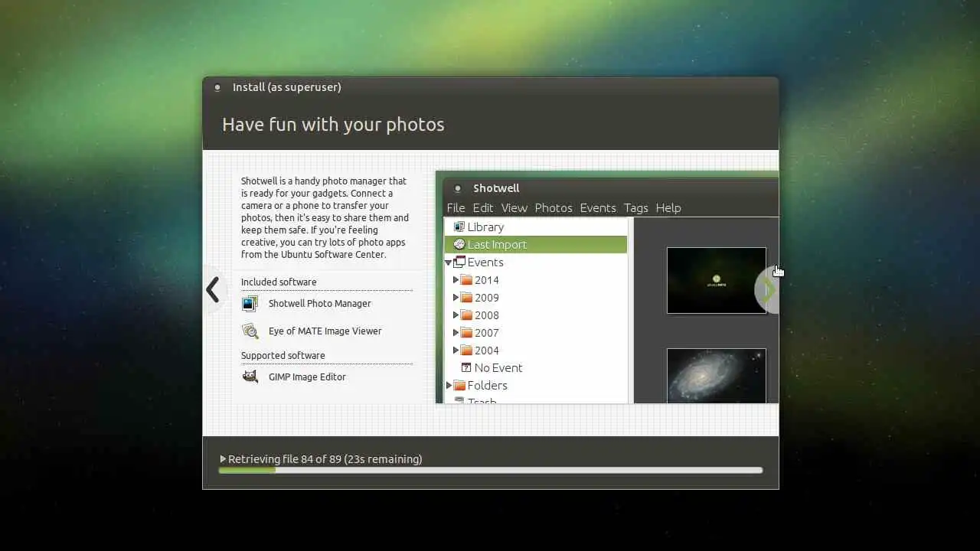Screen dimensions: 980x551
Task: Select the Last Import row
Action: [536, 245]
